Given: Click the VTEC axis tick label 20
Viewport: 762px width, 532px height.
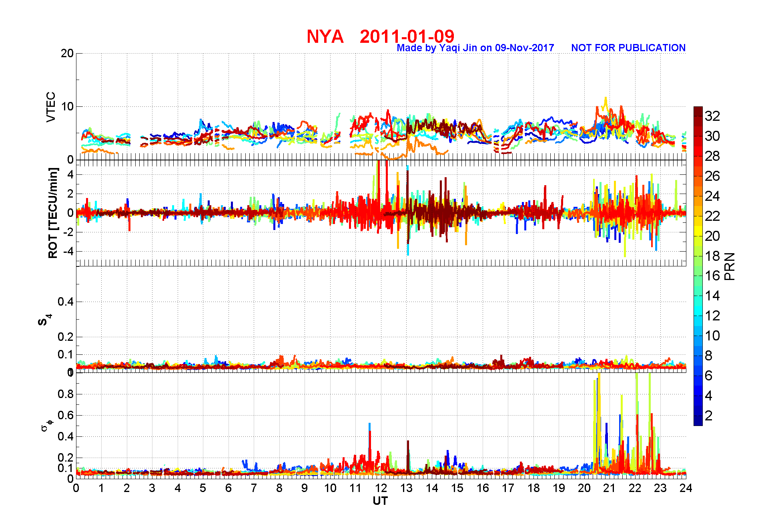Looking at the screenshot, I should 67,54.
